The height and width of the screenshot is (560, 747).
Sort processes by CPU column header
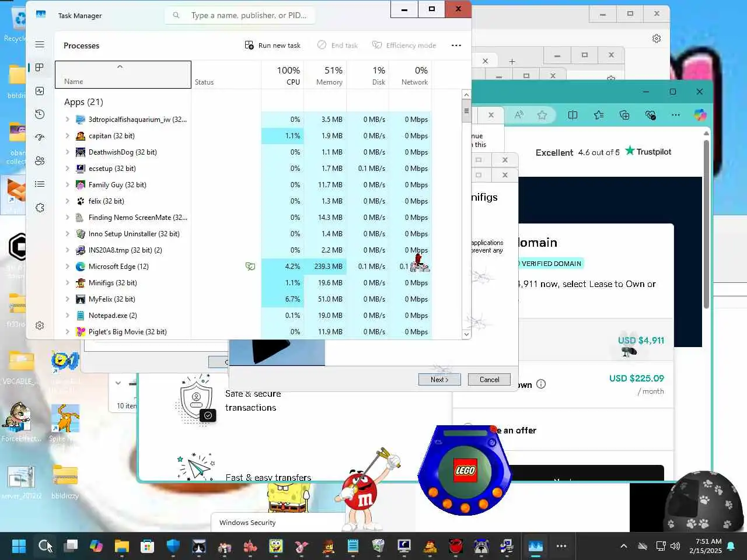click(282, 75)
